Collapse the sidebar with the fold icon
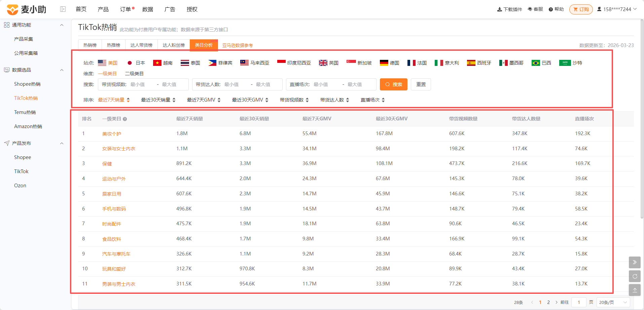The width and height of the screenshot is (644, 310). pyautogui.click(x=63, y=9)
